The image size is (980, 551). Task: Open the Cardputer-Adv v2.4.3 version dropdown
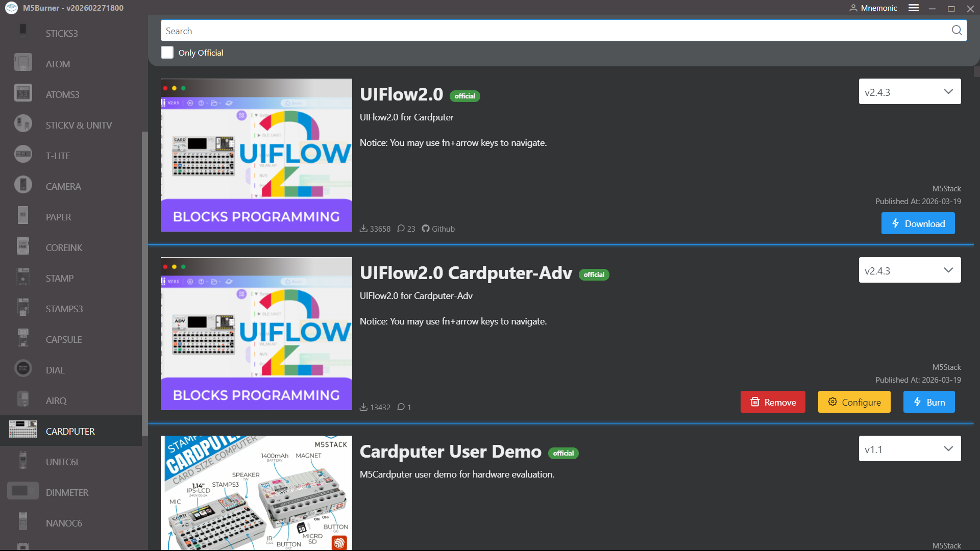910,270
